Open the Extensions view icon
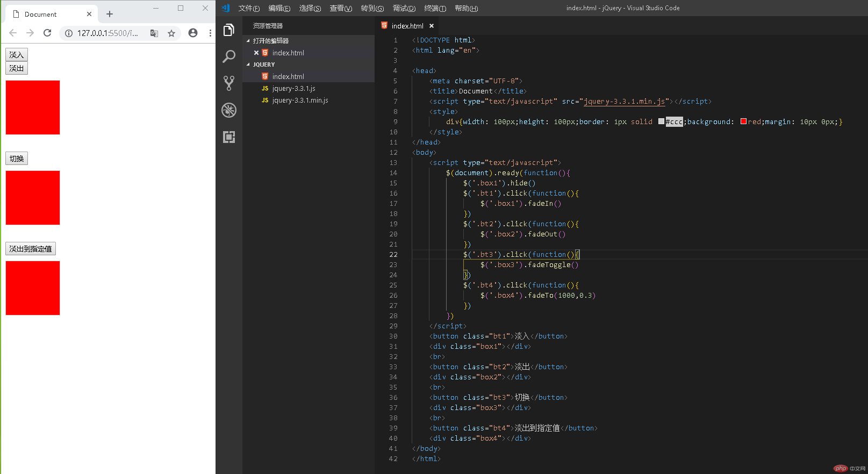The width and height of the screenshot is (868, 474). (229, 137)
